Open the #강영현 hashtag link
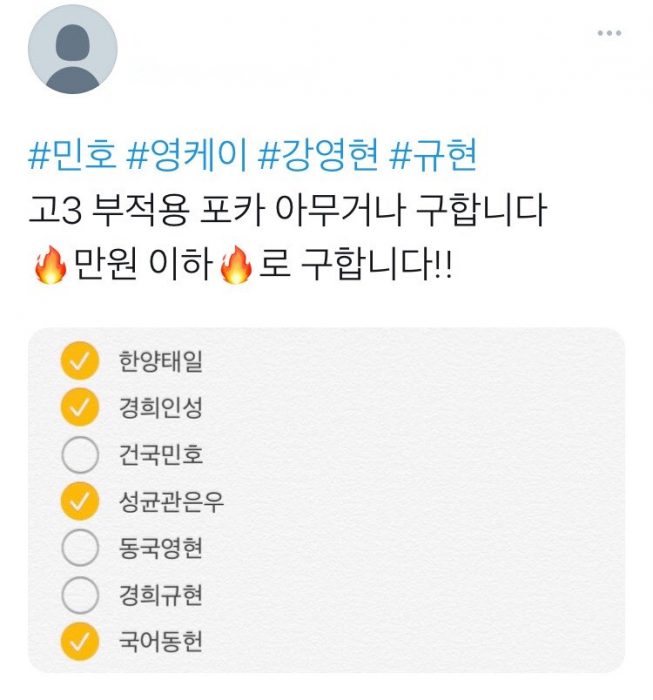The image size is (653, 700). (319, 156)
